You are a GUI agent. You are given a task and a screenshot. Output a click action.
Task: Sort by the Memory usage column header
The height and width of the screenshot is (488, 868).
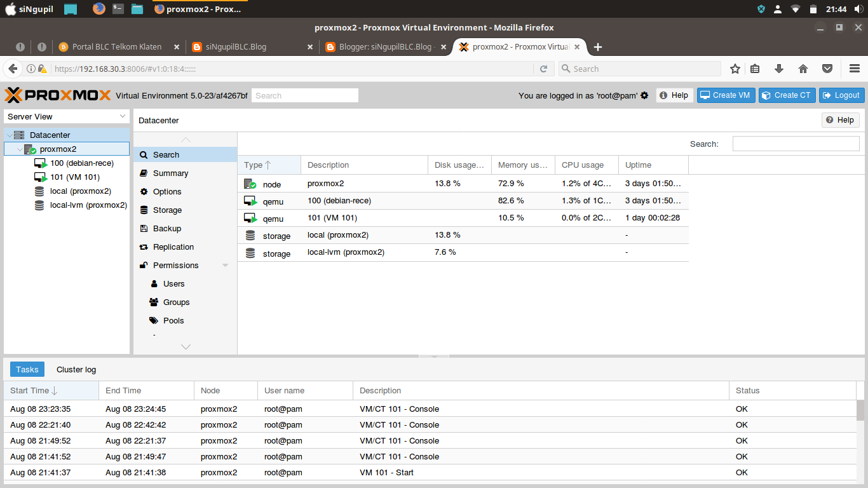point(523,165)
